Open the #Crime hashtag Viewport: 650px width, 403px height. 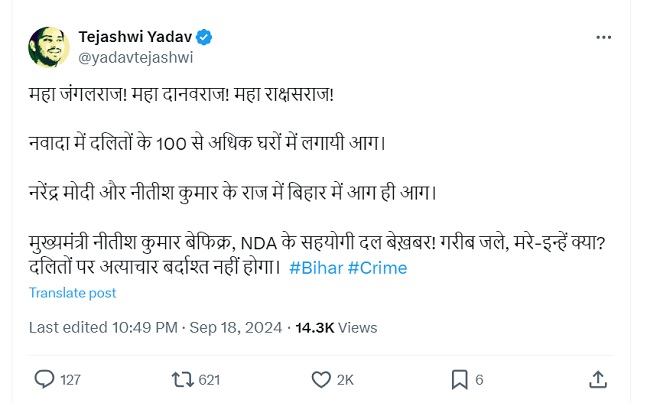pos(377,268)
